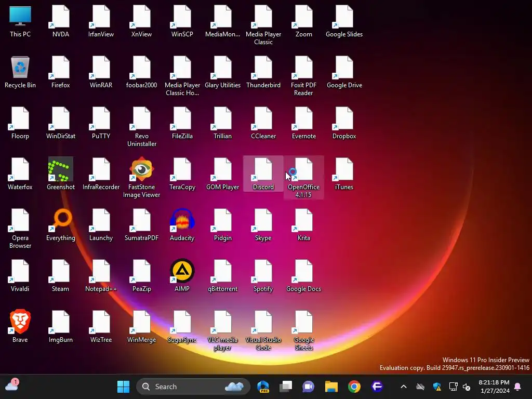Select the Spotify desktop shortcut

pos(263,276)
